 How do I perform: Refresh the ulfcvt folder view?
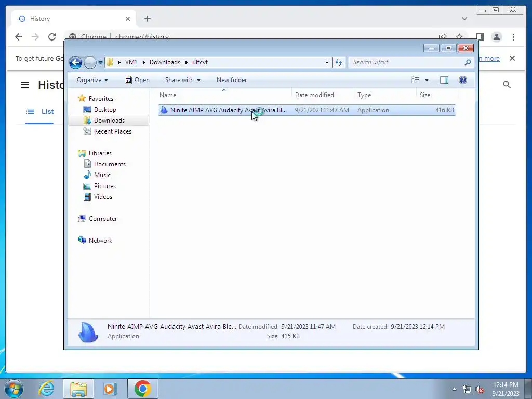click(339, 62)
